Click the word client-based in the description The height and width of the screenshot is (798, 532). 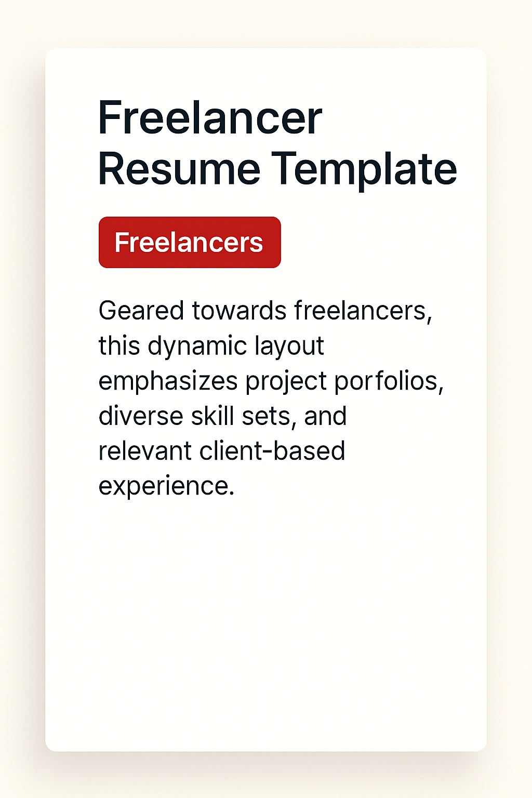pos(272,451)
